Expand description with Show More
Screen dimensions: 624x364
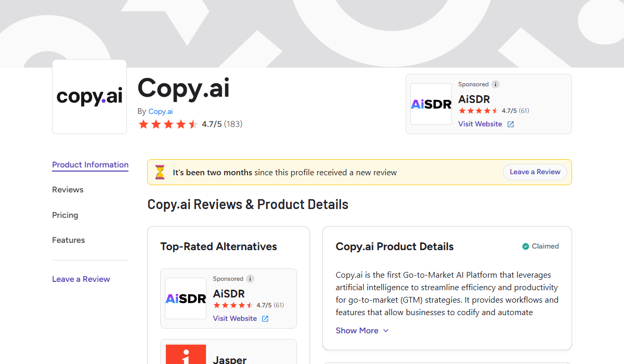[x=357, y=331]
